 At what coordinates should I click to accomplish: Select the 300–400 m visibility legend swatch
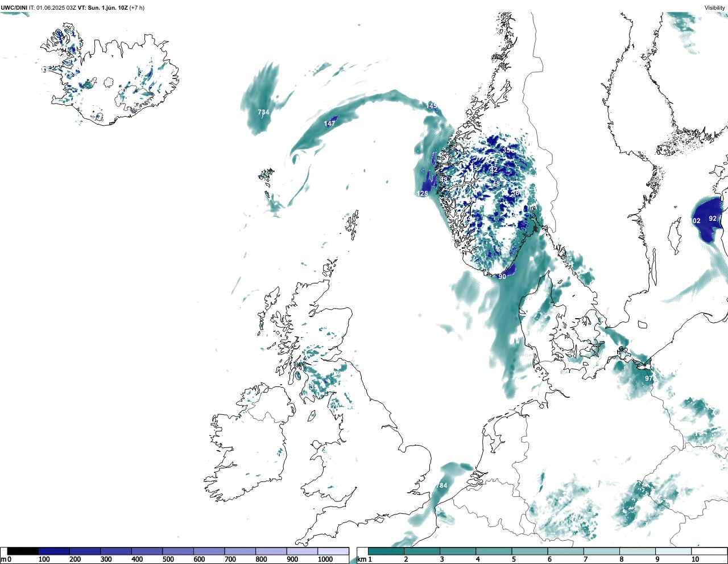(116, 551)
